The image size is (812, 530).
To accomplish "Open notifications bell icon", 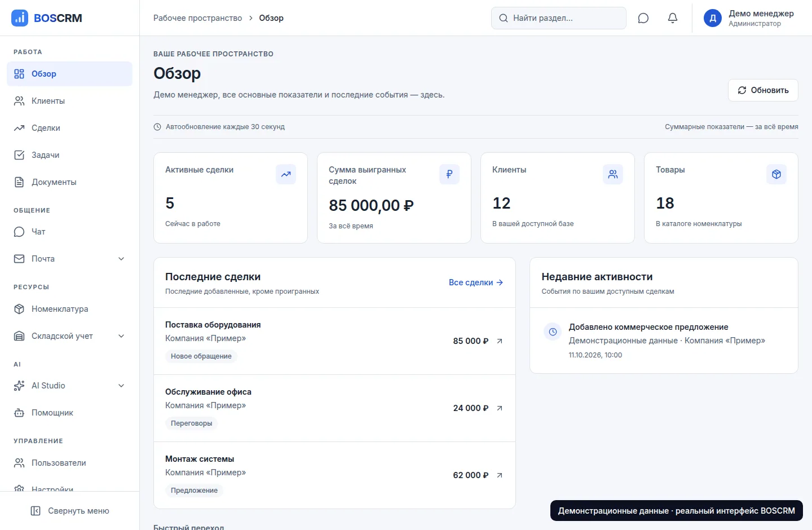I will pyautogui.click(x=673, y=18).
